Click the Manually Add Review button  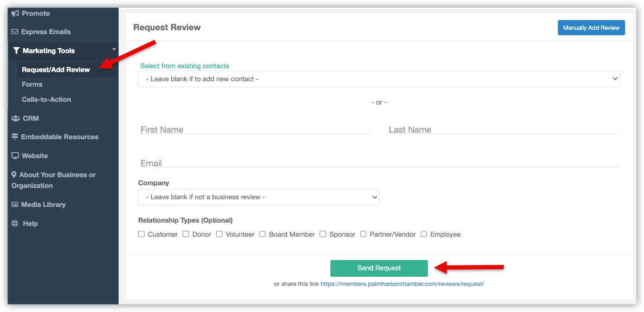pos(591,28)
